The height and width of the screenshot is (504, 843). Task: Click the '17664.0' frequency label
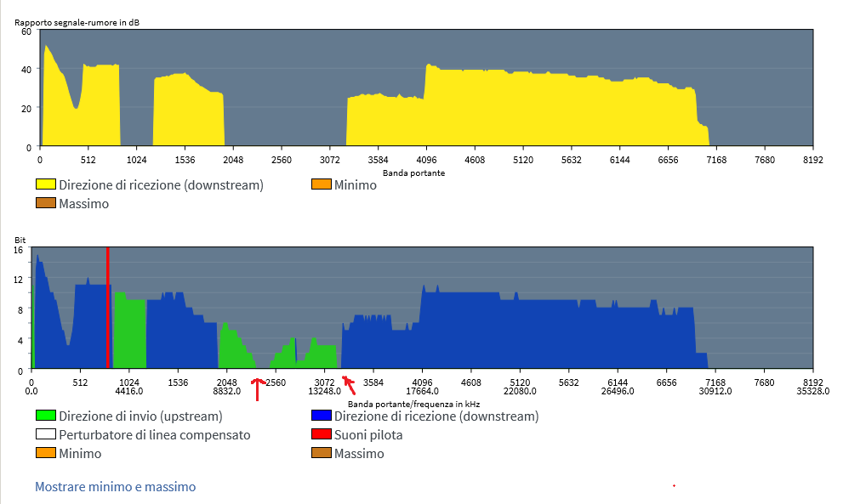point(422,391)
